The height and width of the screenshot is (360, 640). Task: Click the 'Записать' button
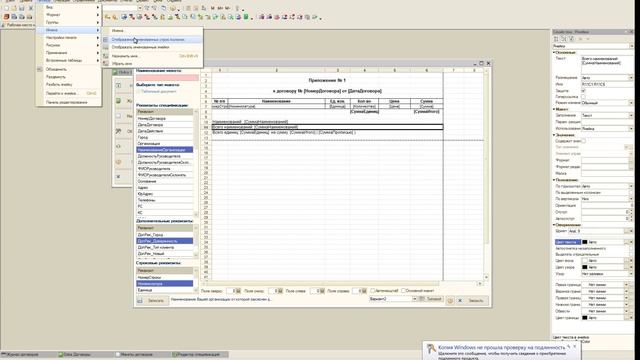[152, 300]
